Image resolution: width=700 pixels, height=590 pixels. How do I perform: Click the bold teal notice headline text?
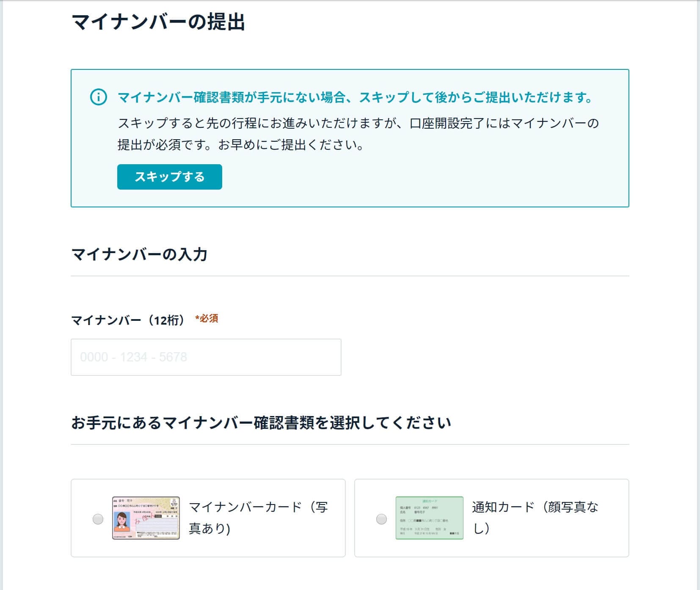[356, 97]
